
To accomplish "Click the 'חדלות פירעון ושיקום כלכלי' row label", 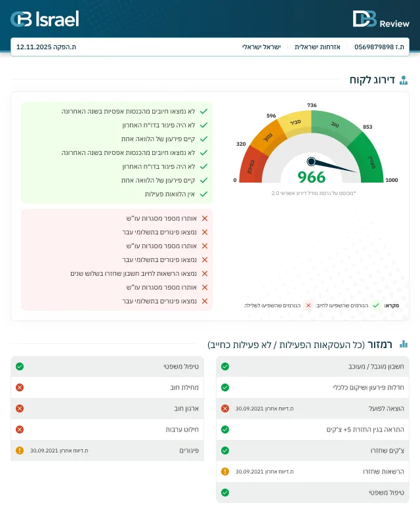I will coord(368,387).
